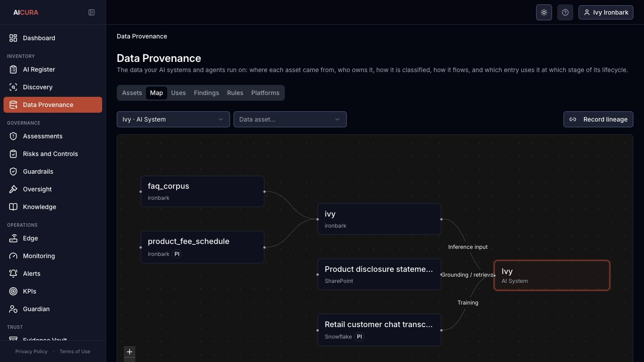Image resolution: width=644 pixels, height=362 pixels.
Task: Click the AI Register clipboard icon
Action: [x=13, y=69]
